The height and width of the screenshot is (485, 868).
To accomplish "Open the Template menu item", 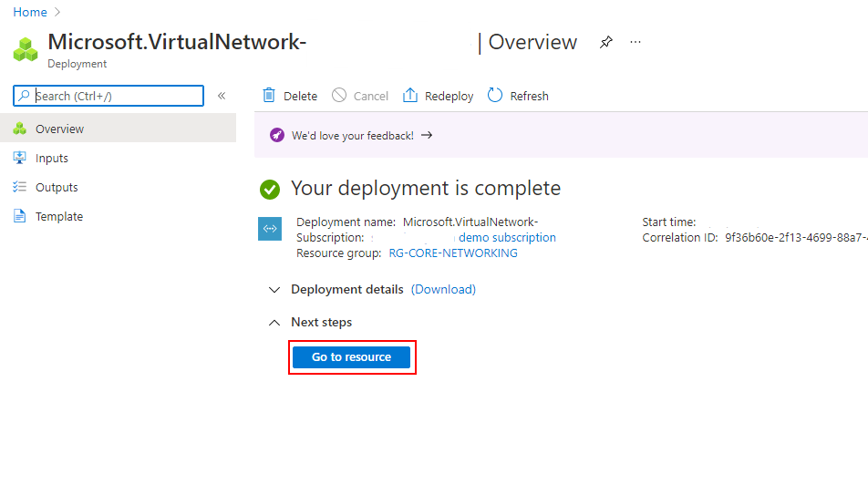I will pyautogui.click(x=59, y=216).
